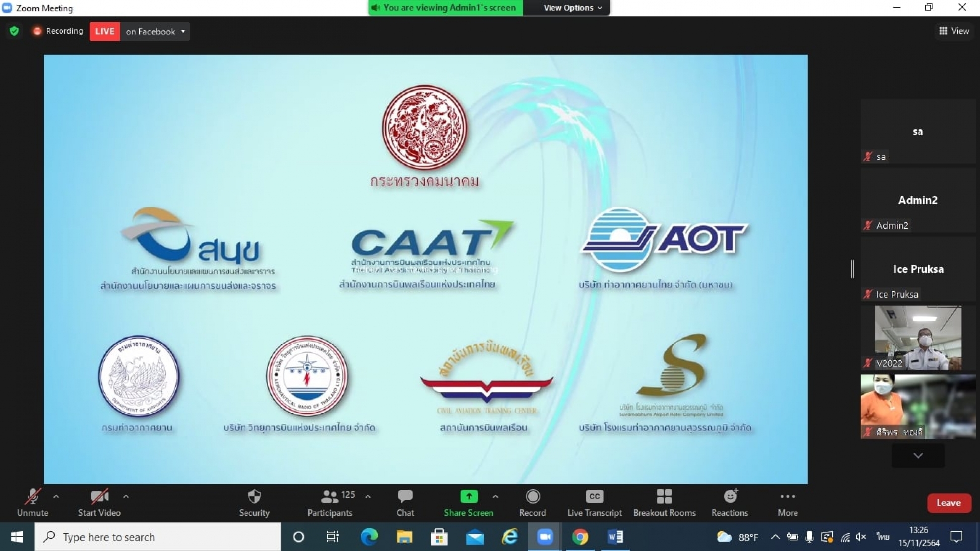Screen dimensions: 980x551
Task: Click the Record button
Action: 532,503
